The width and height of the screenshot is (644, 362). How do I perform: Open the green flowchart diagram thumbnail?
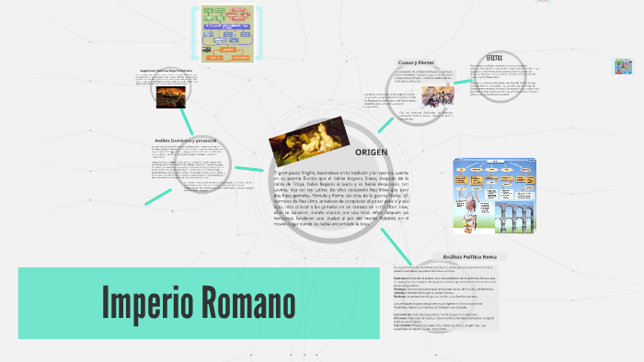click(227, 34)
